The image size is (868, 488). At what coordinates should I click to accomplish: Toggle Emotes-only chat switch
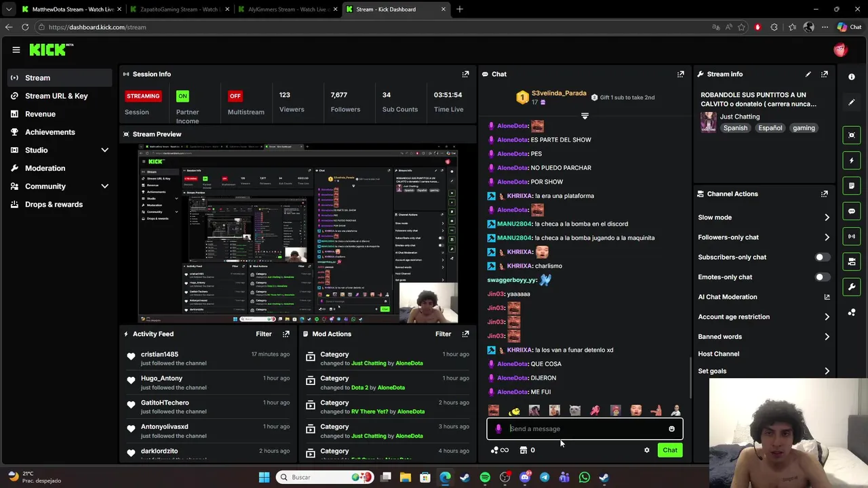(821, 277)
